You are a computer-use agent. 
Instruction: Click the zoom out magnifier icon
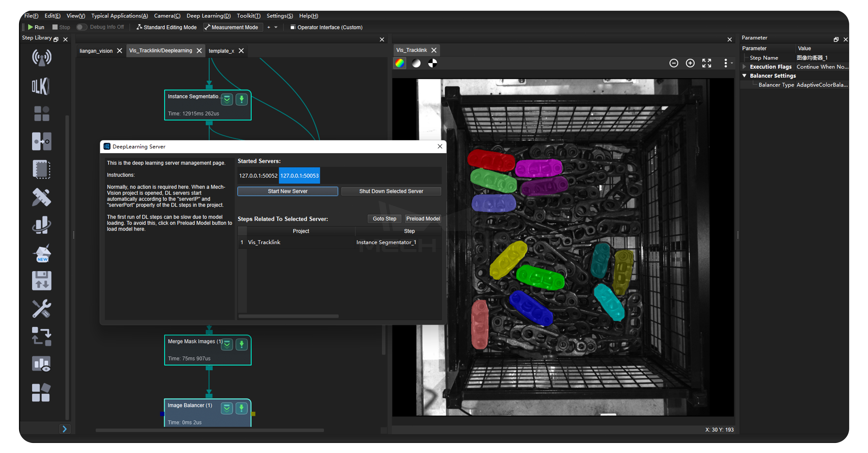[673, 63]
